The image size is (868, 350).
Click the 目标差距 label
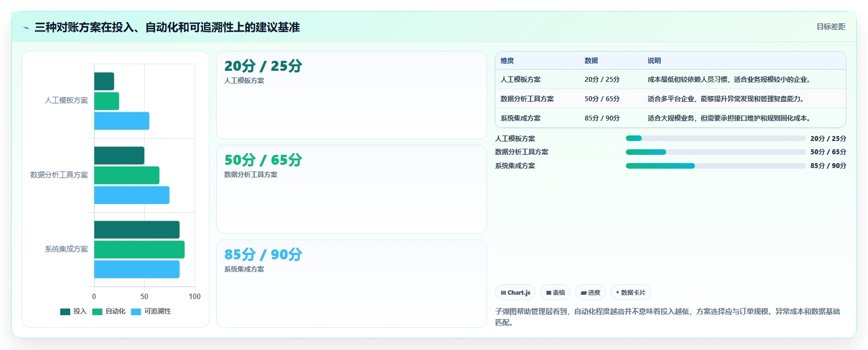click(831, 27)
